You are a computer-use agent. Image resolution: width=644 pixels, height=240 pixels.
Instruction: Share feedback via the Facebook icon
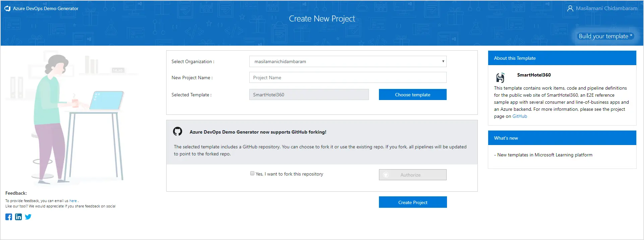[9, 217]
